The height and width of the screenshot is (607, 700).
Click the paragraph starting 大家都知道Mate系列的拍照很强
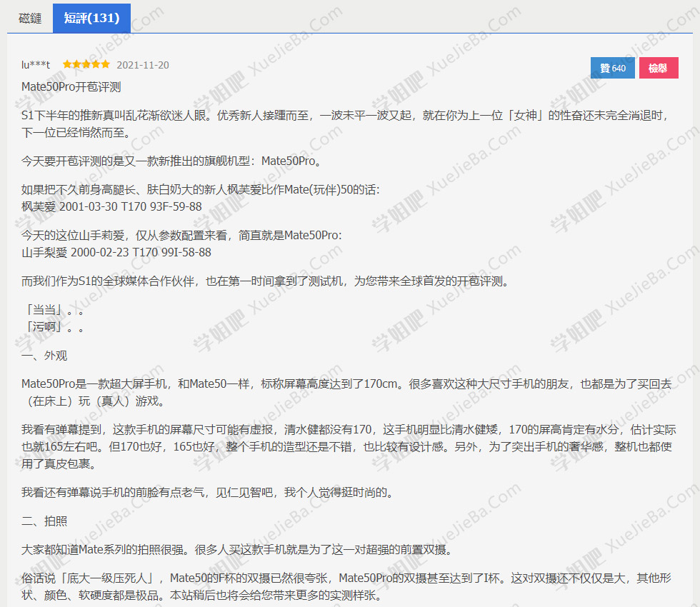click(237, 550)
